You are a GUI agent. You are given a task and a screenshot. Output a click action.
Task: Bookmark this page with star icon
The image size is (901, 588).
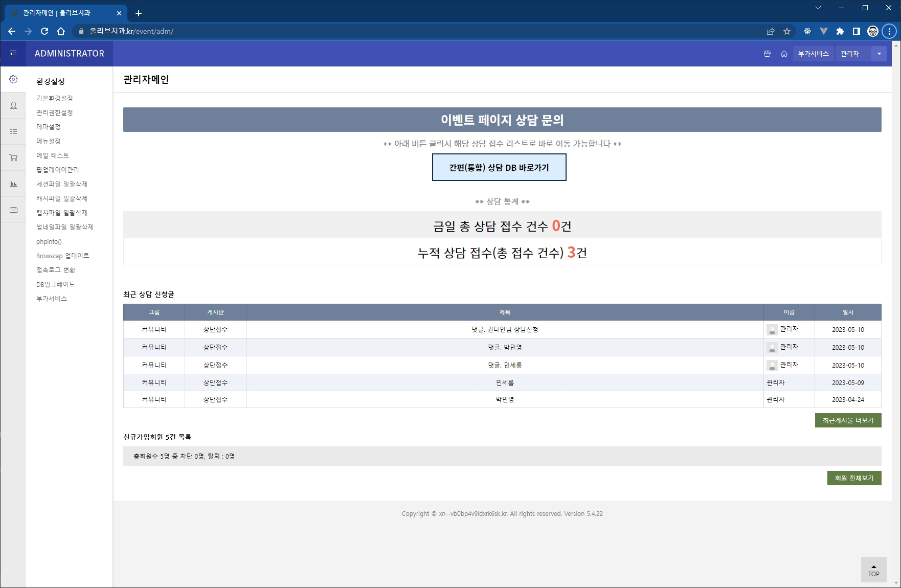tap(787, 31)
